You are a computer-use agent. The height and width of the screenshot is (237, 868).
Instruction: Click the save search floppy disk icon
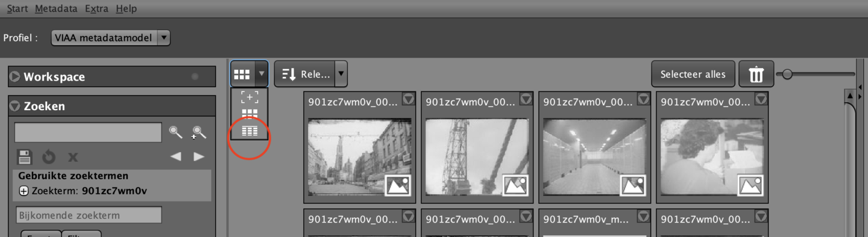click(x=25, y=157)
